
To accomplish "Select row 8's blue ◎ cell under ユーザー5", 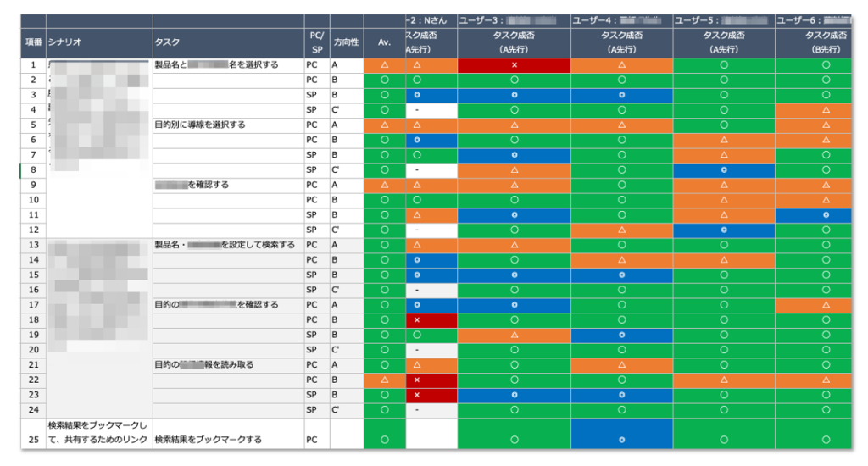I will [723, 170].
